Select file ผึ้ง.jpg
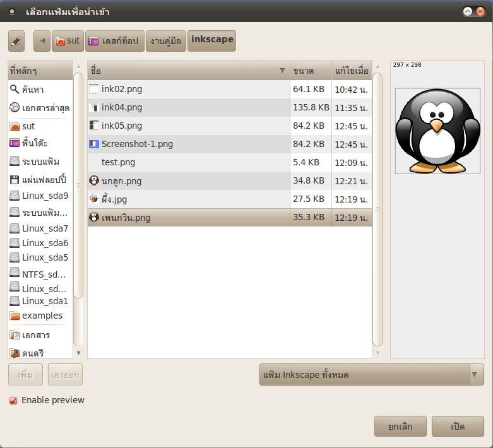The image size is (493, 448). click(230, 199)
